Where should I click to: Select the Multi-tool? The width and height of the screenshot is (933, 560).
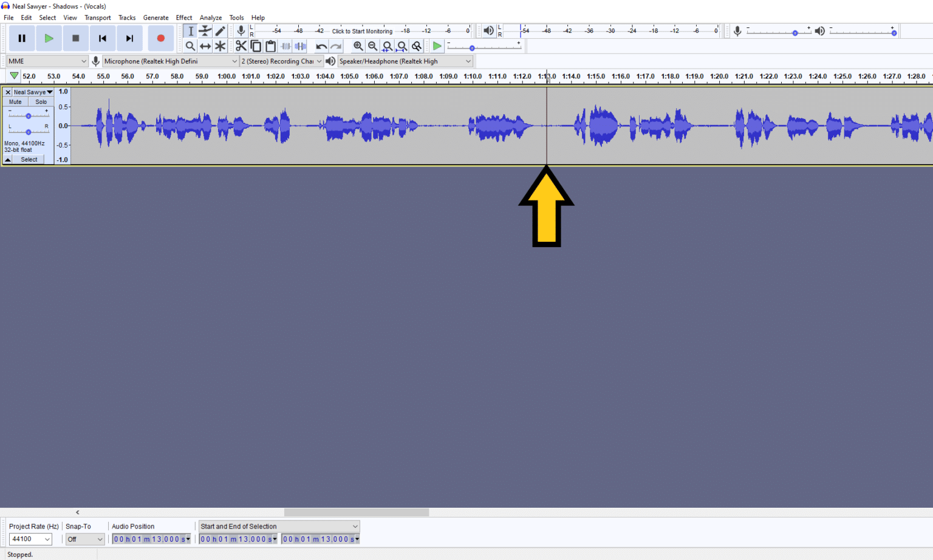(220, 46)
